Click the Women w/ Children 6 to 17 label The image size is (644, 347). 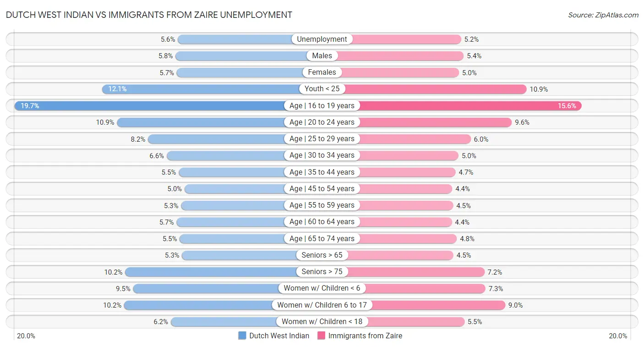[322, 305]
